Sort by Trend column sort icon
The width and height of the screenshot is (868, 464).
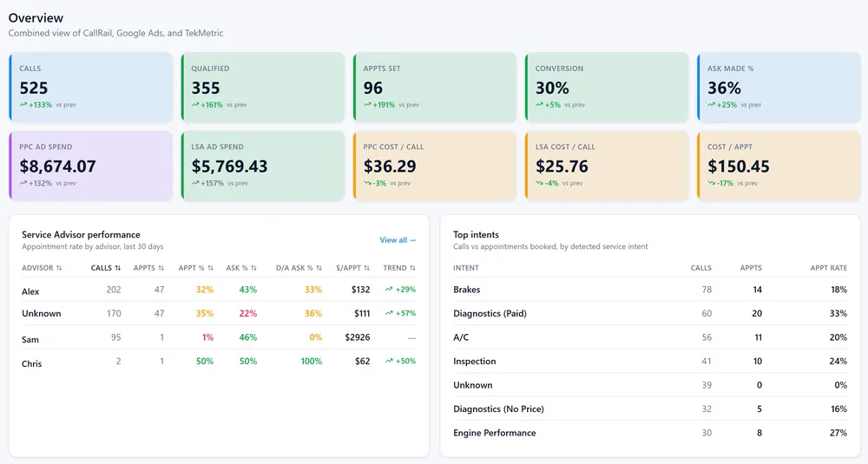click(x=412, y=268)
